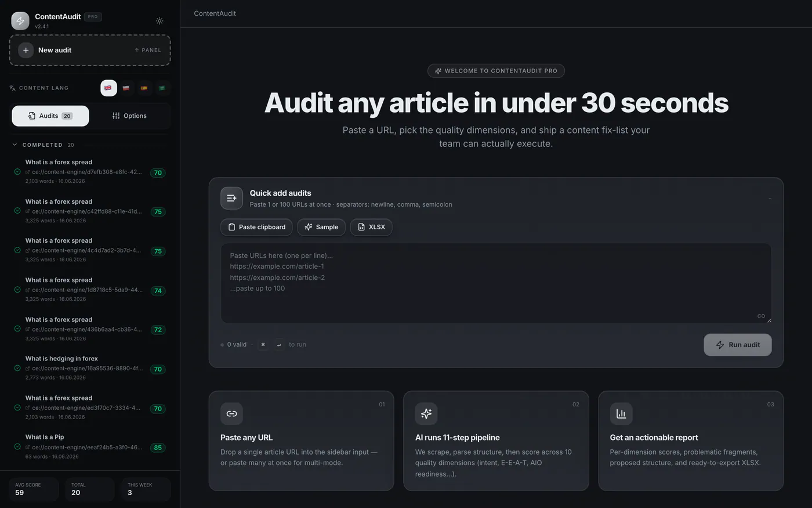Viewport: 812px width, 508px height.
Task: Collapse the Quick add audits card
Action: coord(770,199)
